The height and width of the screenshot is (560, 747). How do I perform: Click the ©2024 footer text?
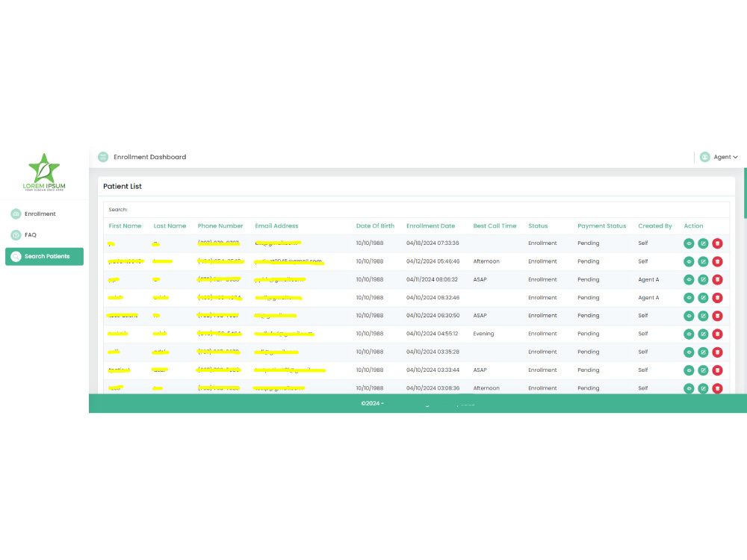[372, 403]
